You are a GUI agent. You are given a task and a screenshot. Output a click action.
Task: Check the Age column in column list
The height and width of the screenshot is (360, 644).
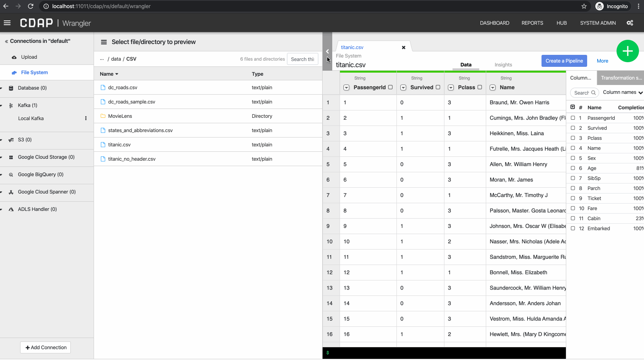click(573, 168)
